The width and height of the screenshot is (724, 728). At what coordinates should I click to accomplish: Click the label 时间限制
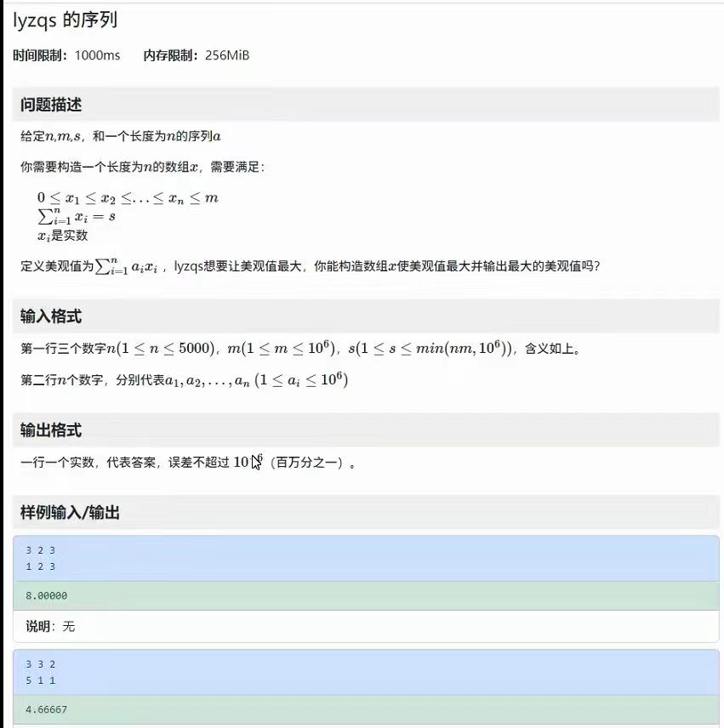tap(40, 55)
